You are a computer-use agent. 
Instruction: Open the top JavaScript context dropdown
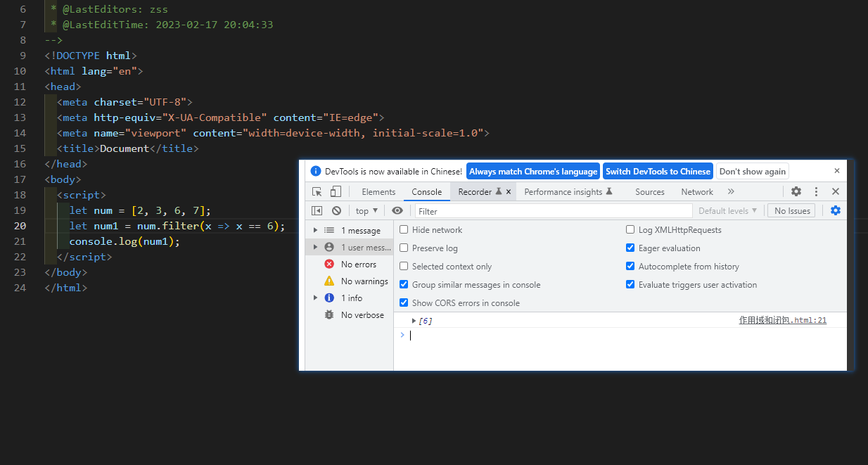pos(366,211)
